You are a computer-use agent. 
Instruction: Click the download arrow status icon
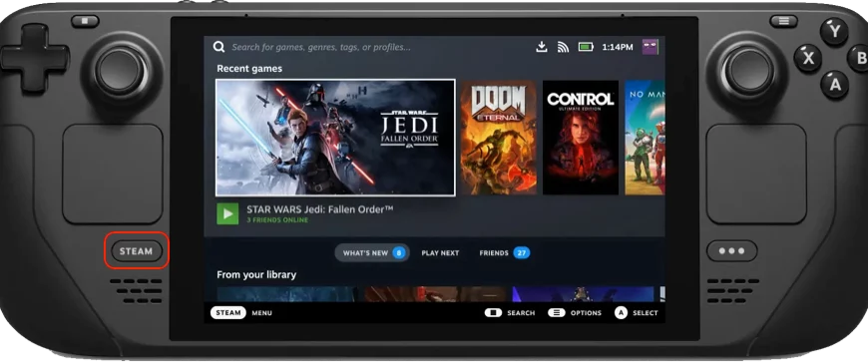click(542, 47)
